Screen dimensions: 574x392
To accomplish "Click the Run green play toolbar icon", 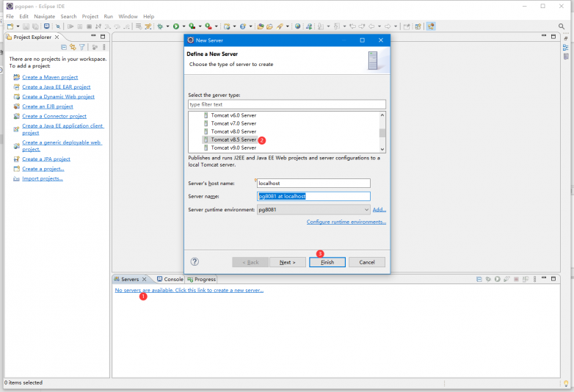I will click(x=175, y=26).
